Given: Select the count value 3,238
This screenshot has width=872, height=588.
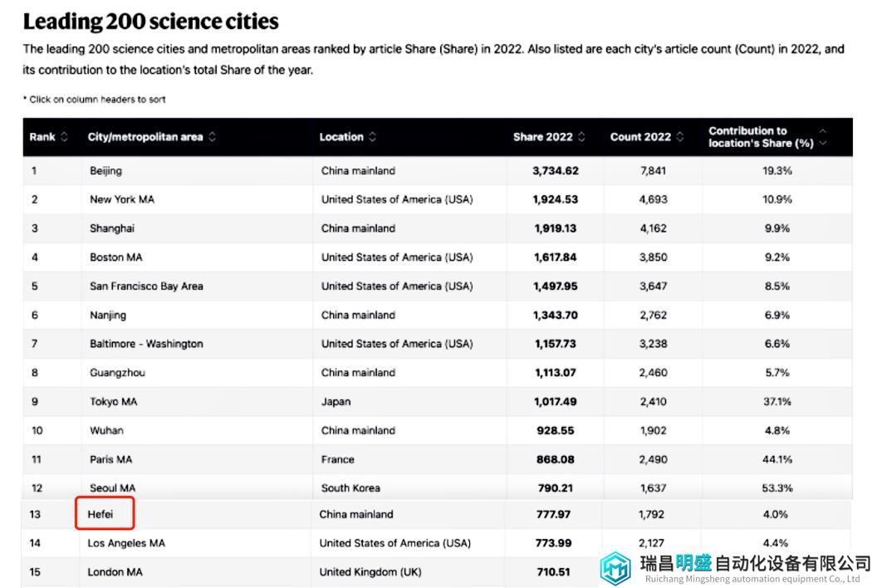Looking at the screenshot, I should 653,344.
